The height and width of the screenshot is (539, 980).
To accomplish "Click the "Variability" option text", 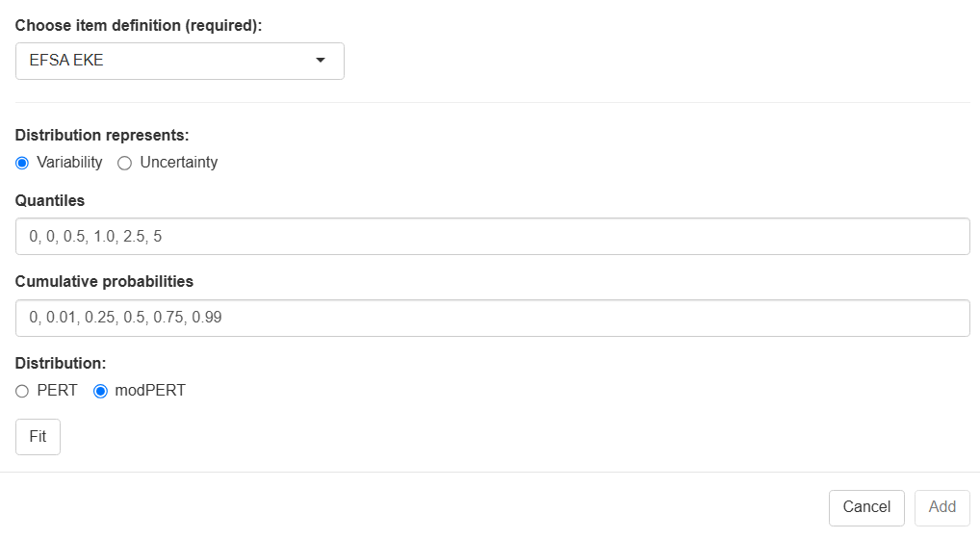I will click(69, 163).
